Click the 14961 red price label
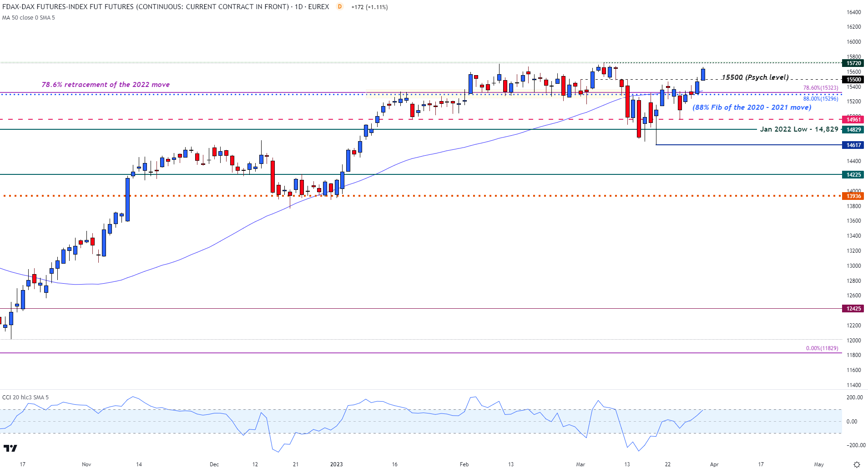868x469 pixels. (x=853, y=120)
